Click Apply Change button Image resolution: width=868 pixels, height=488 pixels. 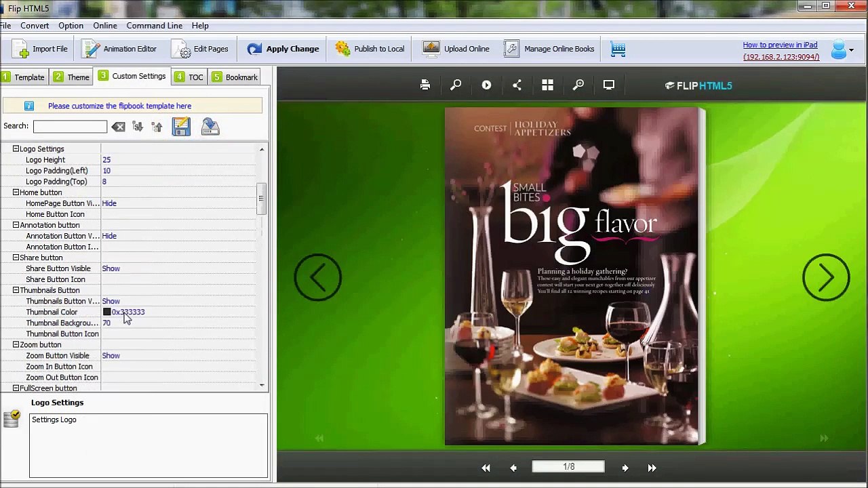pyautogui.click(x=283, y=49)
